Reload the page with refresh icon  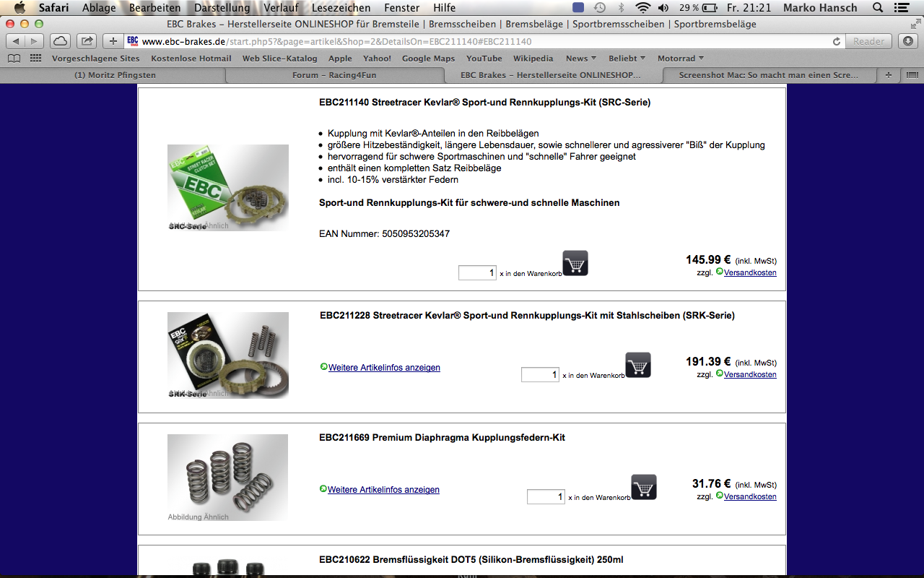837,41
